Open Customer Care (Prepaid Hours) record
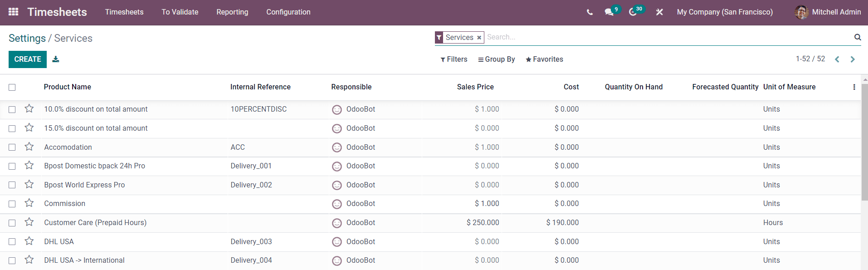The image size is (868, 270). click(x=95, y=223)
